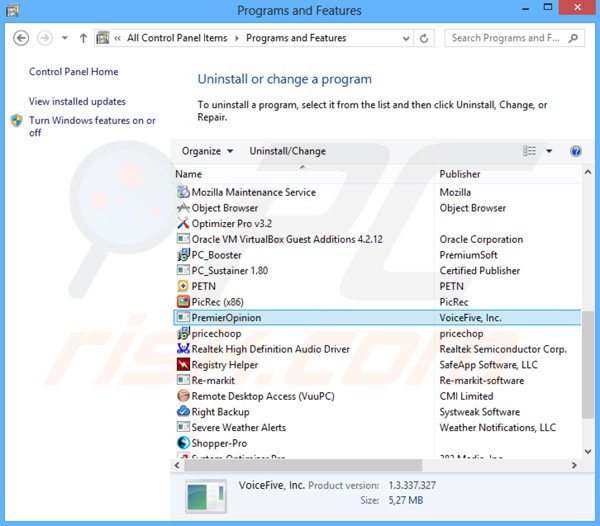Select Realtek High Definition Audio Driver icon
The height and width of the screenshot is (526, 600).
click(x=183, y=349)
